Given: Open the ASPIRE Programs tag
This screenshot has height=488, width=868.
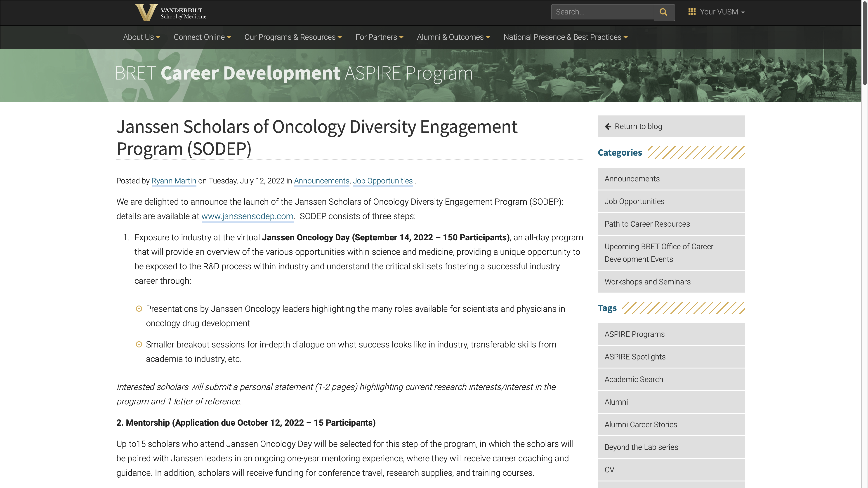Looking at the screenshot, I should [671, 334].
